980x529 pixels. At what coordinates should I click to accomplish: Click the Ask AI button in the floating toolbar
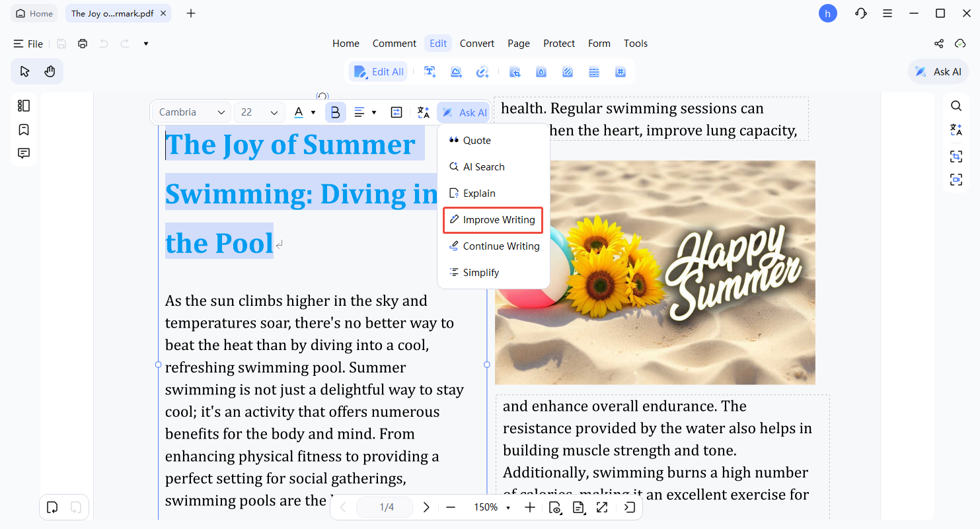pyautogui.click(x=463, y=112)
